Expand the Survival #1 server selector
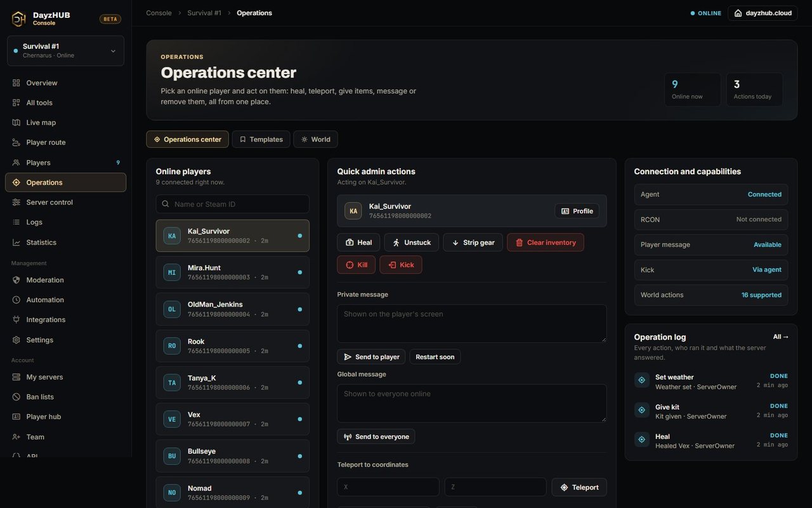The width and height of the screenshot is (812, 508). [x=65, y=51]
